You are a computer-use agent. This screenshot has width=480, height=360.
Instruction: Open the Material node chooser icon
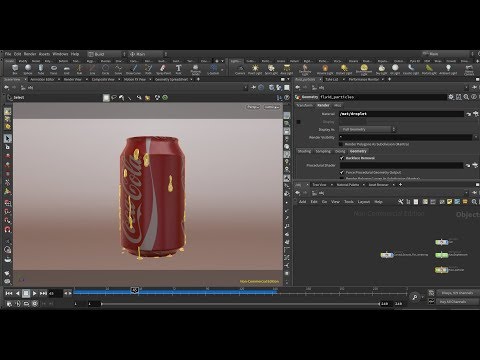pos(475,114)
